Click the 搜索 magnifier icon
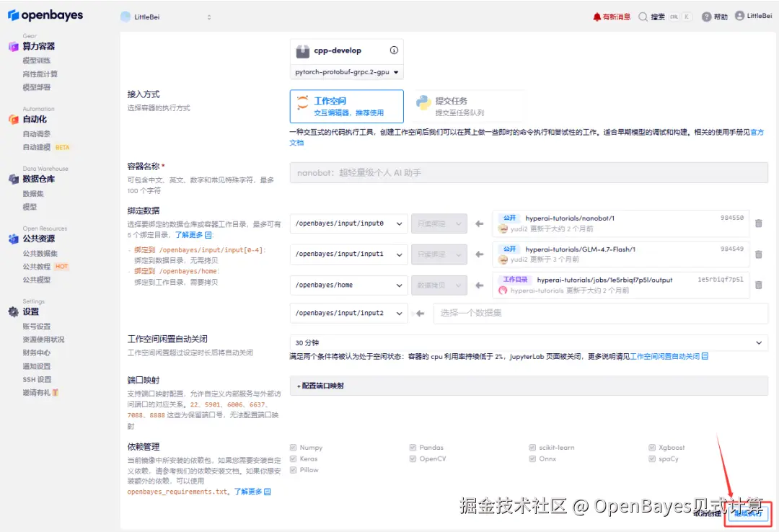 point(643,17)
